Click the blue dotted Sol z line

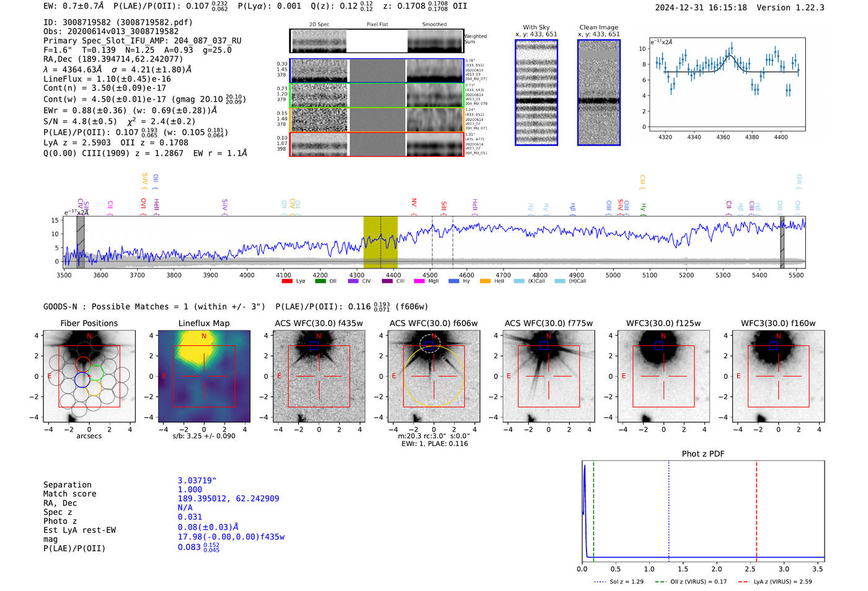click(x=669, y=512)
